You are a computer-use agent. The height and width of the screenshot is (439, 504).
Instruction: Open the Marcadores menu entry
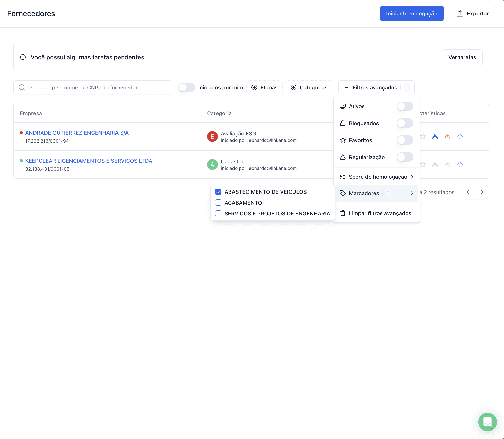click(x=377, y=193)
